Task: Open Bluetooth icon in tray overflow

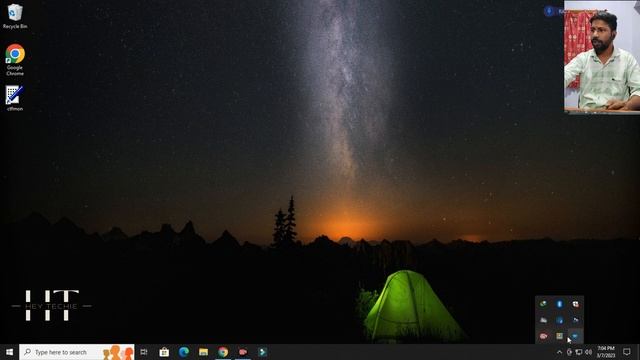Action: click(x=560, y=304)
